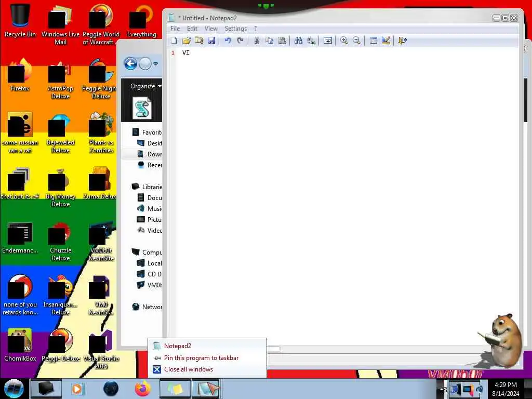532x399 pixels.
Task: Open the File menu in Notepad2
Action: pos(175,29)
